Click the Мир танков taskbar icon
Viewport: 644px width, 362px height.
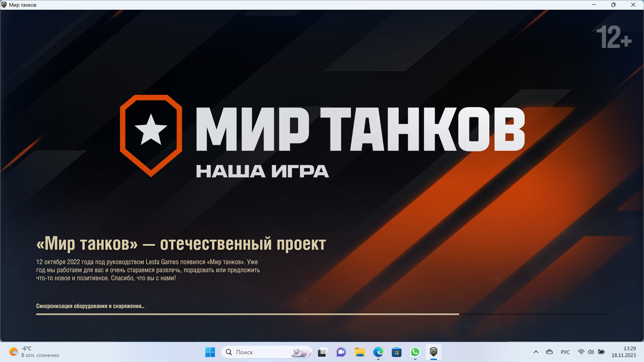(434, 352)
